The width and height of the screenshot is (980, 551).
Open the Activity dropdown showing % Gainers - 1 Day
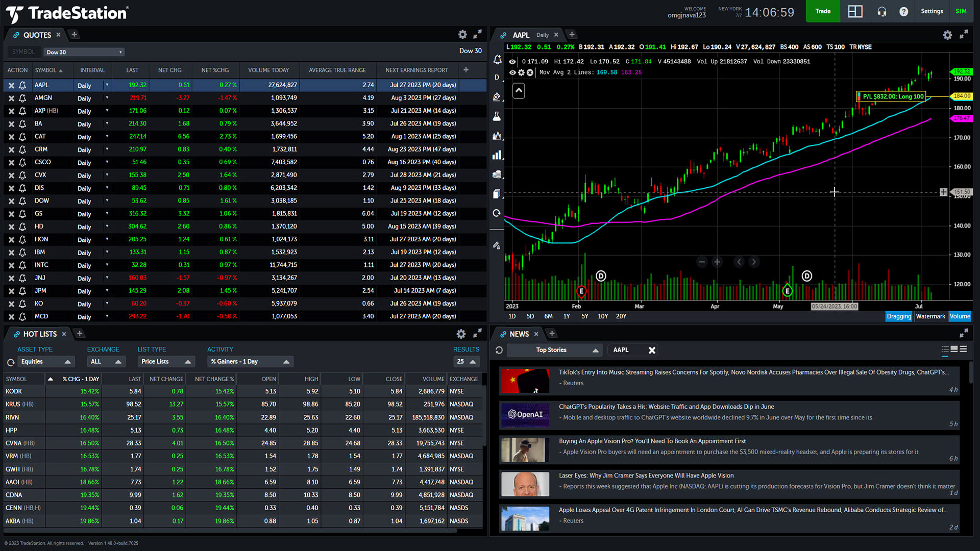(x=250, y=361)
